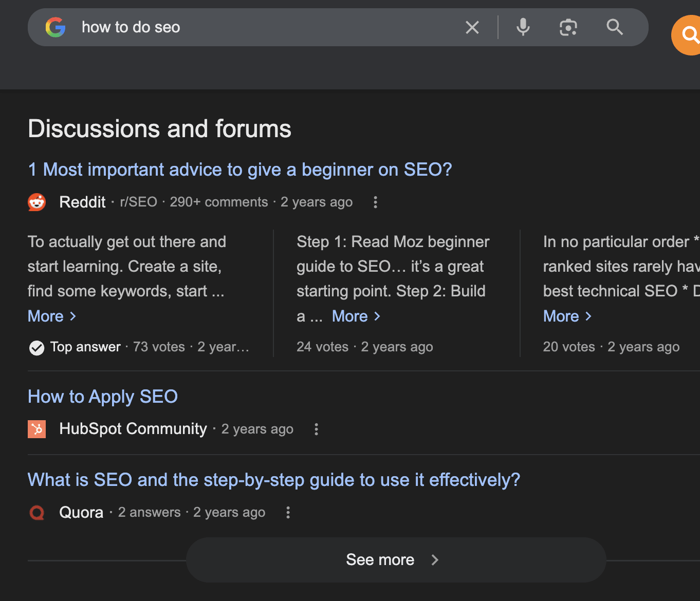Expand the 20 votes answer with More
This screenshot has width=700, height=601.
(x=567, y=316)
